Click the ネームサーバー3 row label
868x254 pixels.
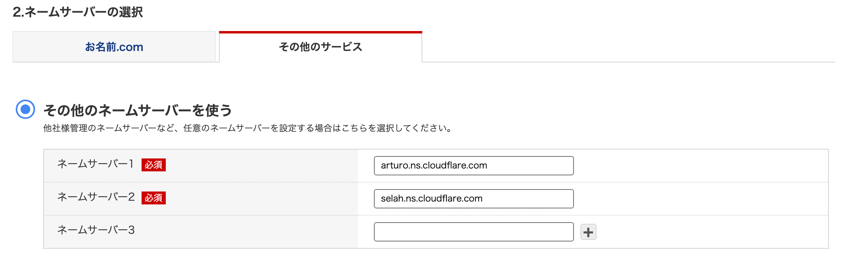pos(96,230)
